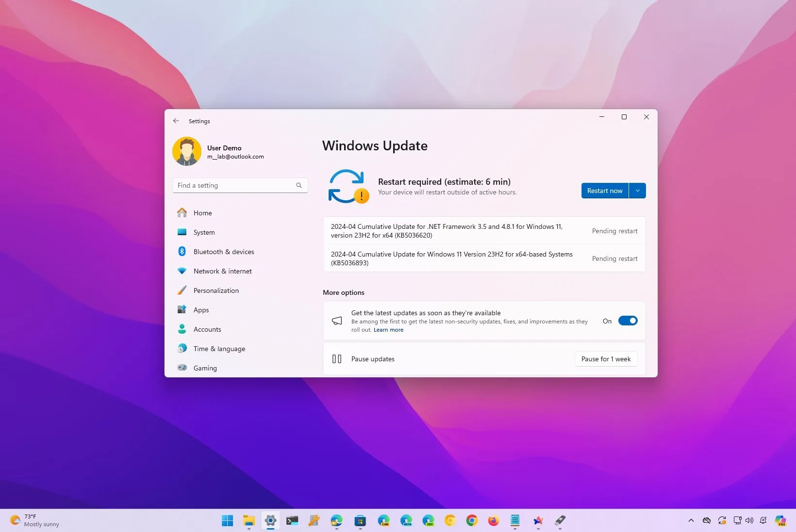Turn off Get the latest updates toggle
The width and height of the screenshot is (796, 532).
628,321
